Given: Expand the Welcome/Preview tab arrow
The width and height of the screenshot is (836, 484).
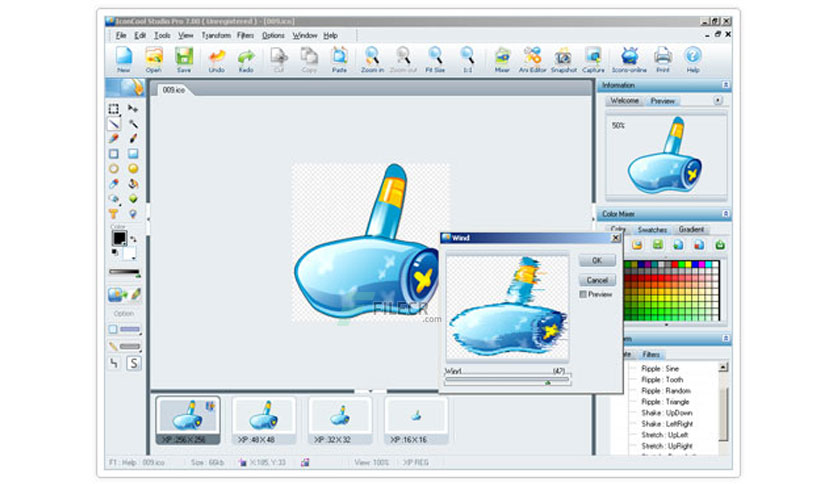Looking at the screenshot, I should [718, 100].
